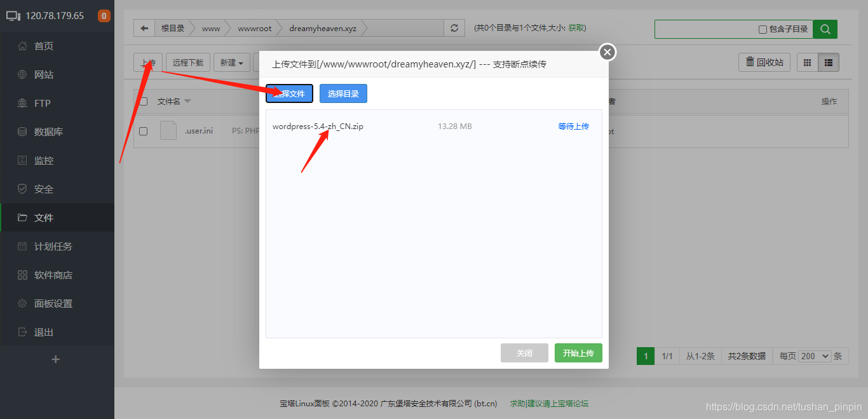Click the .user.ini file name

coord(199,131)
